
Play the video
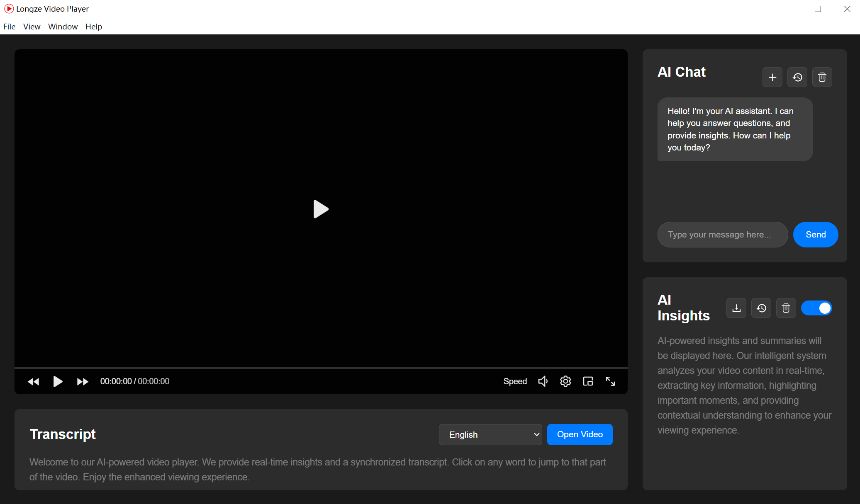pos(58,381)
